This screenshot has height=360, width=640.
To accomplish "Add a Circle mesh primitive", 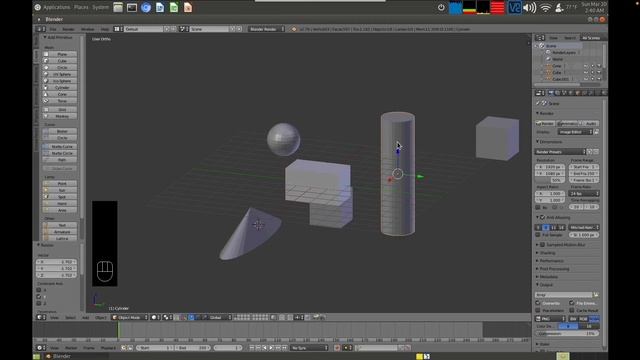I will pos(60,67).
